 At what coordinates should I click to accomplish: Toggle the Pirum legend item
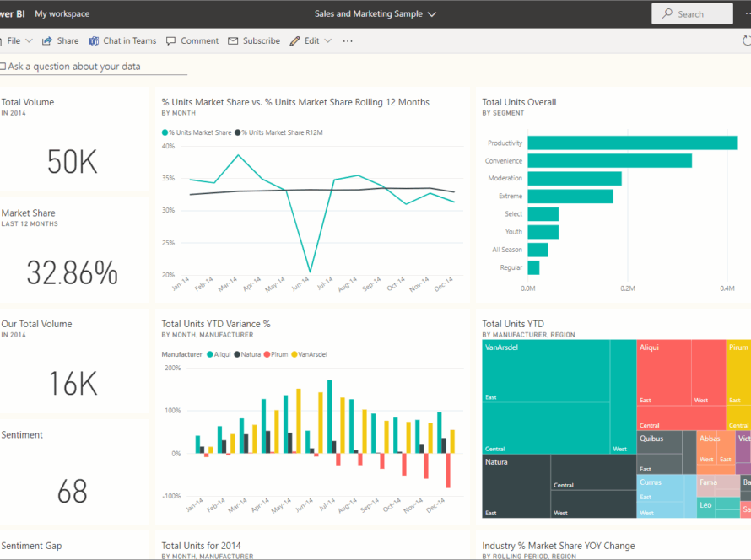275,354
